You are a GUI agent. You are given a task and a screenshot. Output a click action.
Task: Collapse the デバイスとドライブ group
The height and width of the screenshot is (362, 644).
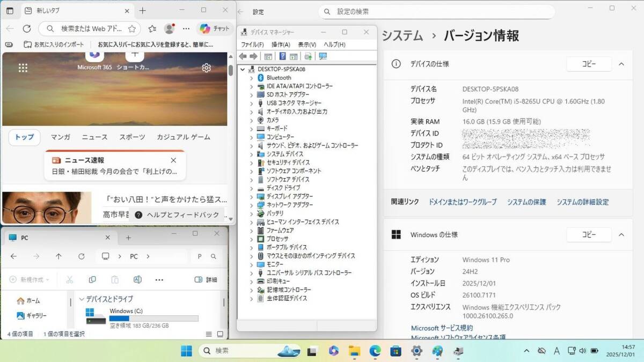click(82, 299)
